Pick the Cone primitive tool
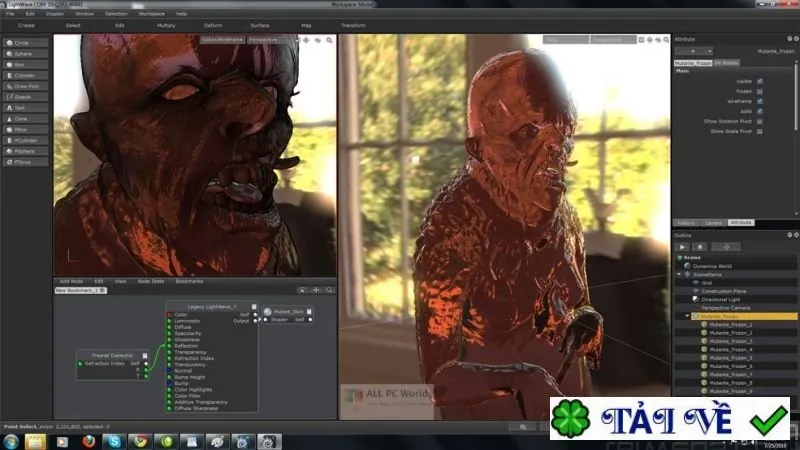This screenshot has height=450, width=800. [x=26, y=119]
